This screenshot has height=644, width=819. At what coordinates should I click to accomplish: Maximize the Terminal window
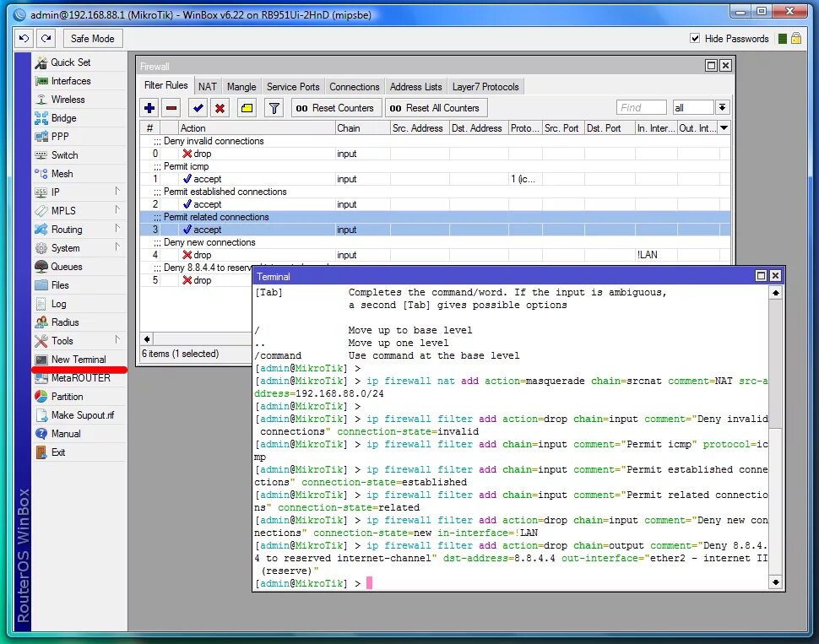(x=761, y=276)
